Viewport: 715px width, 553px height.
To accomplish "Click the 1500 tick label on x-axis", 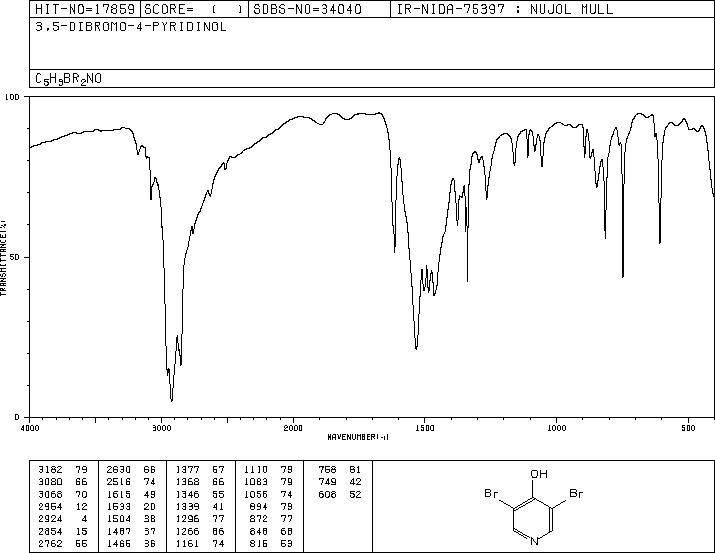I will coord(425,428).
